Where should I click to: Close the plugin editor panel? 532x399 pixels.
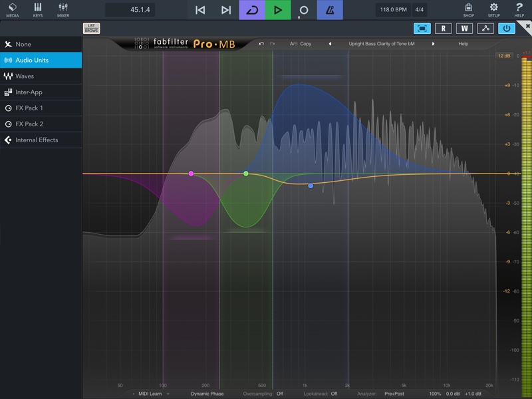click(527, 26)
